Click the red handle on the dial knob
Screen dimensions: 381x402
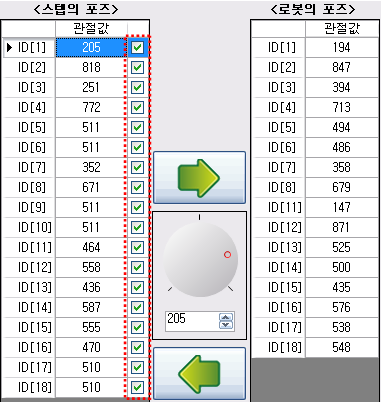(227, 255)
